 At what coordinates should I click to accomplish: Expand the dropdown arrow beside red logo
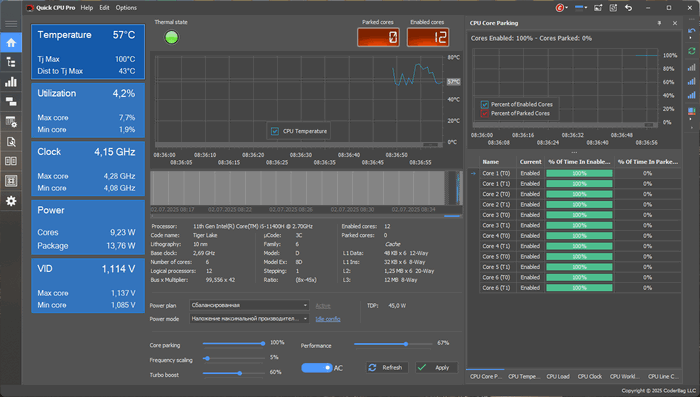(567, 8)
